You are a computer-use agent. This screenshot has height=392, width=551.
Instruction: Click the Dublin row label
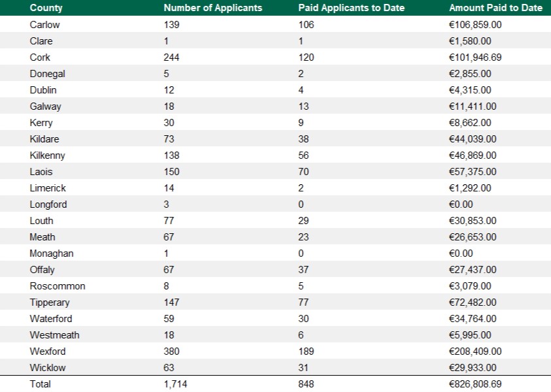click(43, 90)
